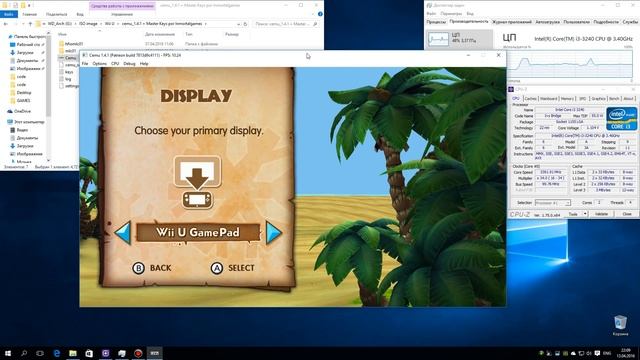The height and width of the screenshot is (360, 640).
Task: Select the GAMES folder in Explorer sidebar
Action: tap(20, 100)
